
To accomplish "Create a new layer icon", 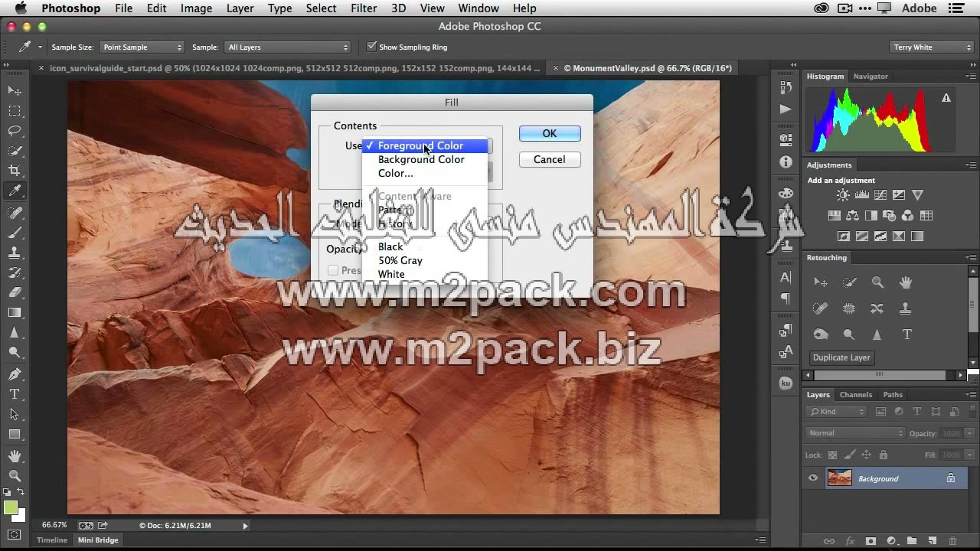I will [932, 541].
